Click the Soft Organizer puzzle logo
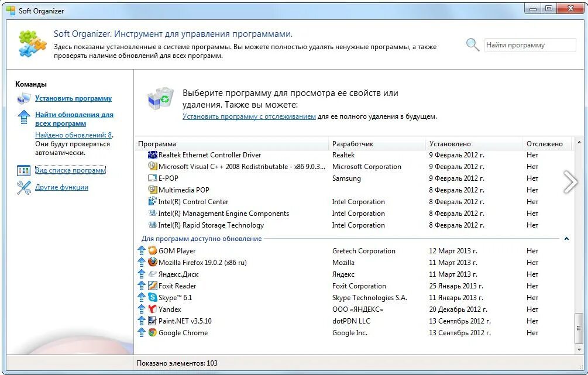Viewport: 588px width, 375px height. coord(32,44)
